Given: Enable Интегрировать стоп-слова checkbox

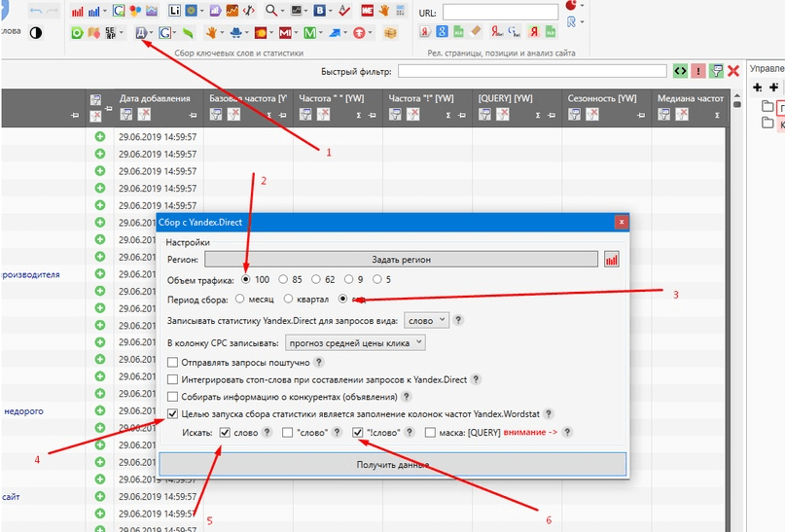Looking at the screenshot, I should tap(173, 379).
